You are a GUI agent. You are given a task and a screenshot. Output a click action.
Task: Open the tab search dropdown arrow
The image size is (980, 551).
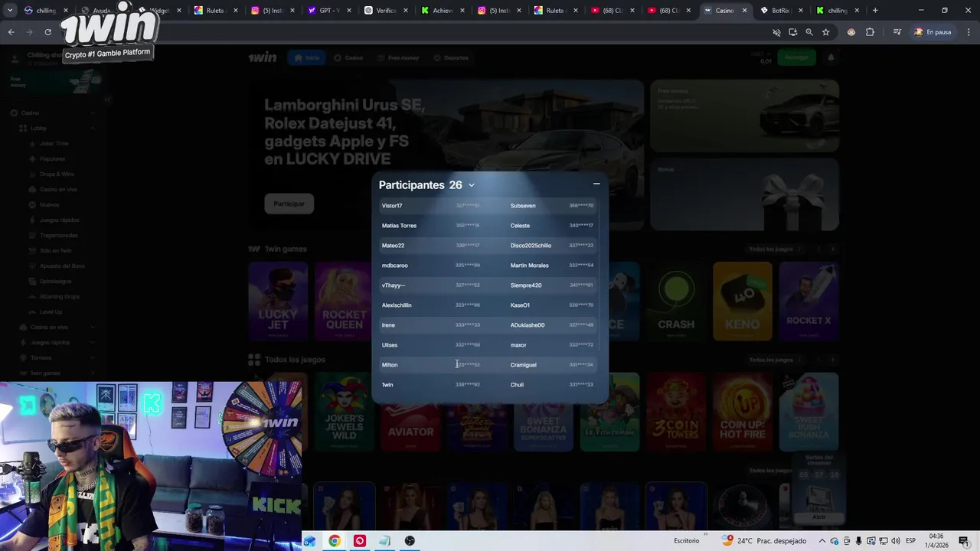[x=10, y=11]
